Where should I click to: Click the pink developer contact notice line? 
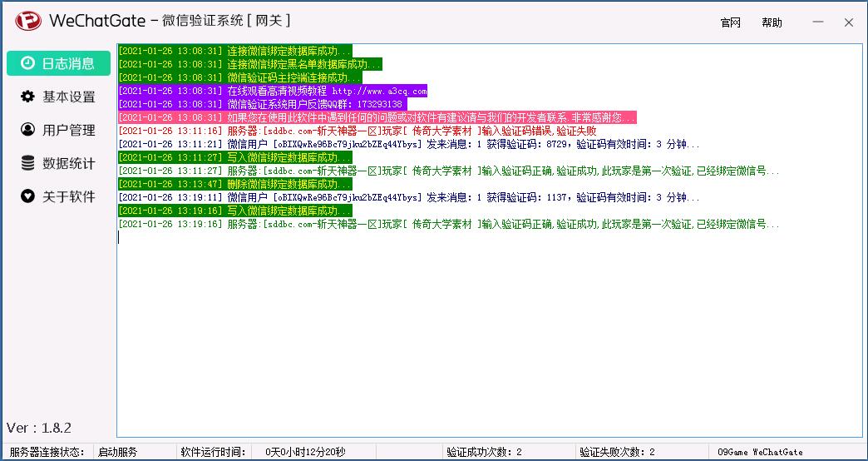pyautogui.click(x=377, y=117)
